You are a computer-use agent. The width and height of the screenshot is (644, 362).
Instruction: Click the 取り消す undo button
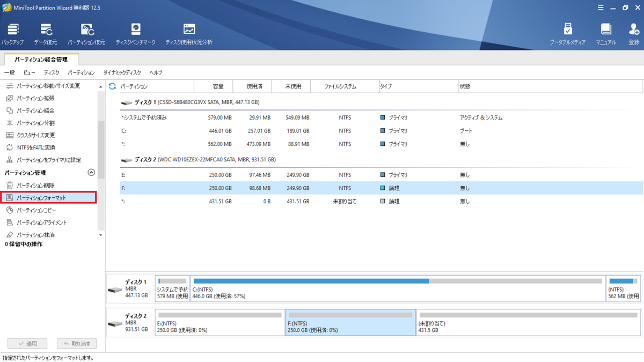(77, 343)
